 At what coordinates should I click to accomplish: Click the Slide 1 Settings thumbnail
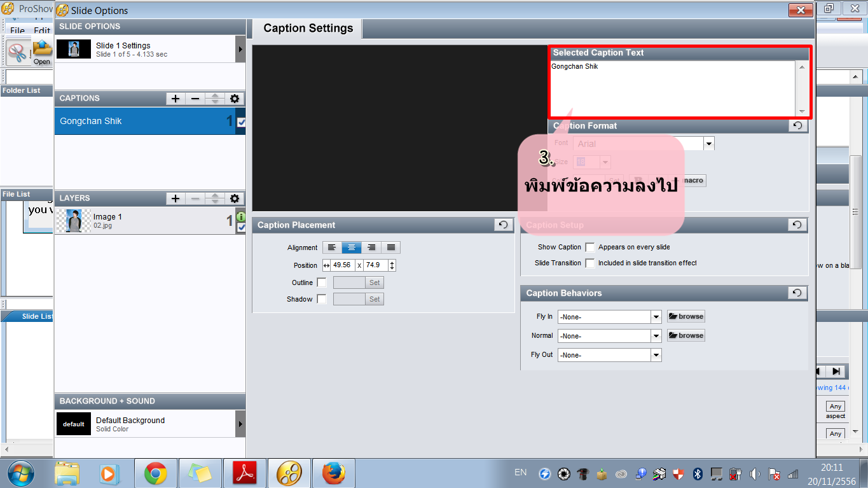point(74,49)
